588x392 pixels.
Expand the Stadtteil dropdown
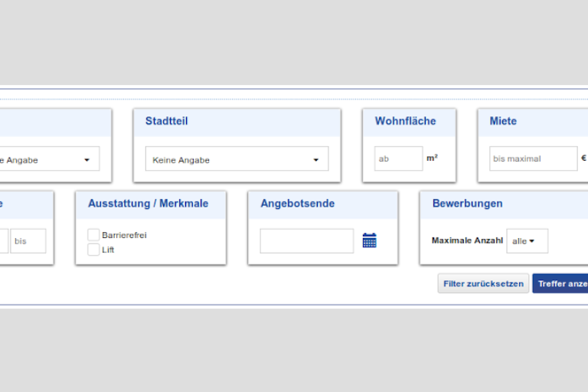[237, 159]
